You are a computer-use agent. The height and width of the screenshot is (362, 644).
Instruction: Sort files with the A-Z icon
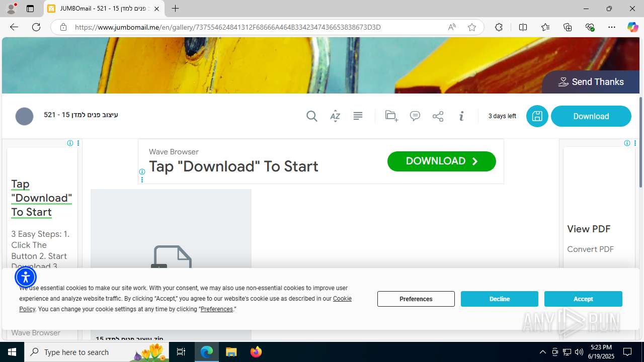point(335,116)
